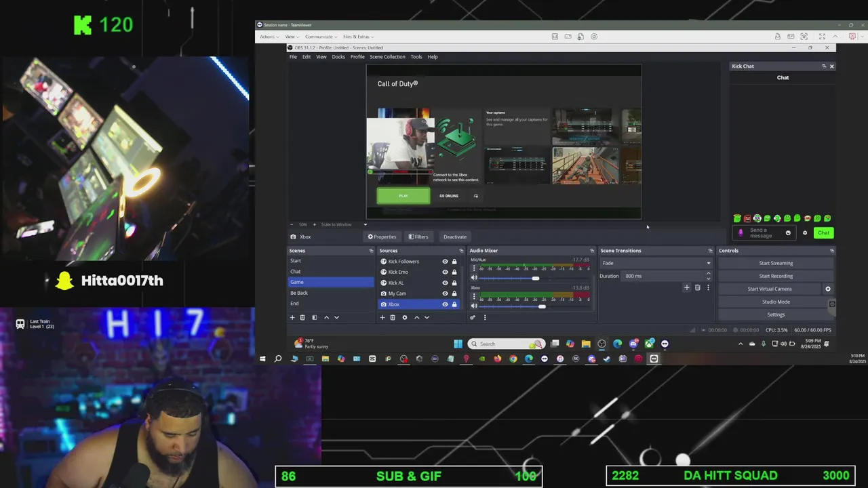Move source down in Sources toolbar
868x488 pixels.
[427, 317]
